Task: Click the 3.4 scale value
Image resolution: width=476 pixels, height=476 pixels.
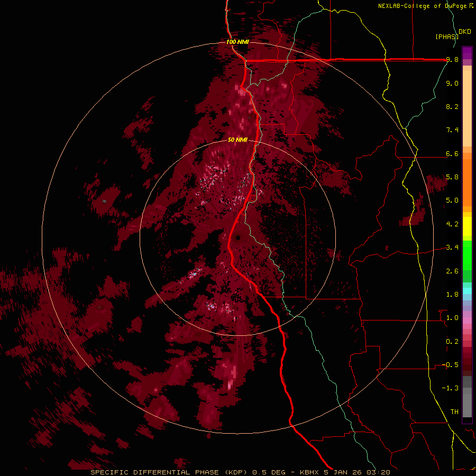Action: click(452, 248)
